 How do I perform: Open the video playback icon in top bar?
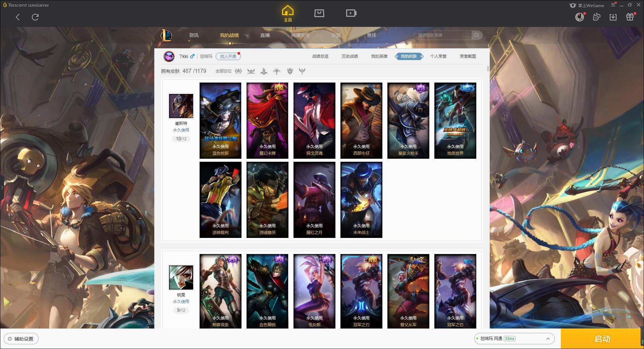[x=351, y=13]
